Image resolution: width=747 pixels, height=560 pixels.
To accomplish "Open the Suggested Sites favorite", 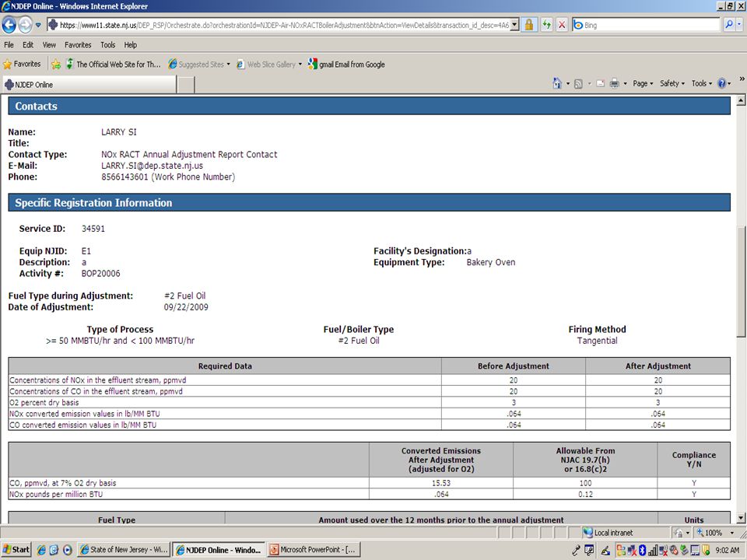I will (196, 65).
